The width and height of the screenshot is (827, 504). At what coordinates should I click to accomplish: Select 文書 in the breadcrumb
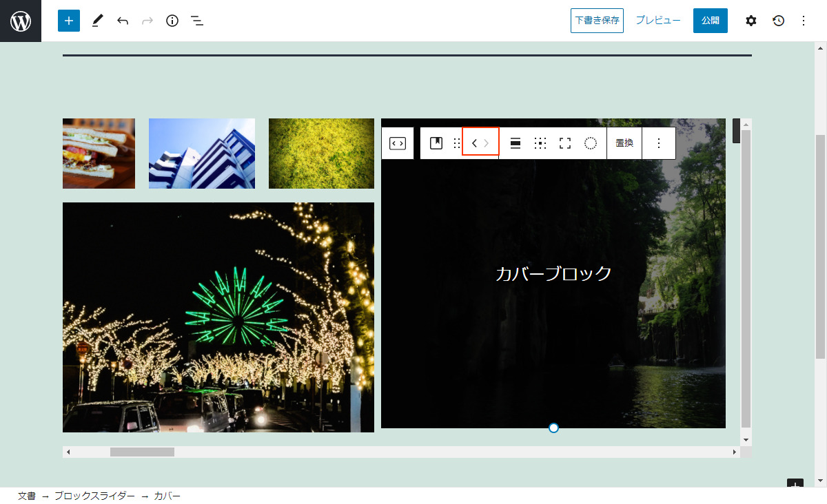[27, 496]
